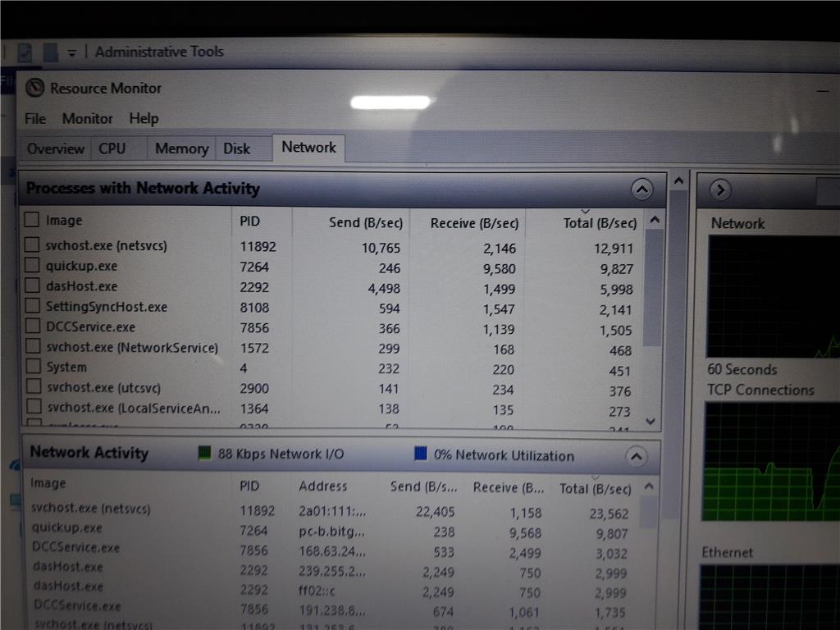Check the svchost.exe (NetworkService) checkbox

click(33, 346)
